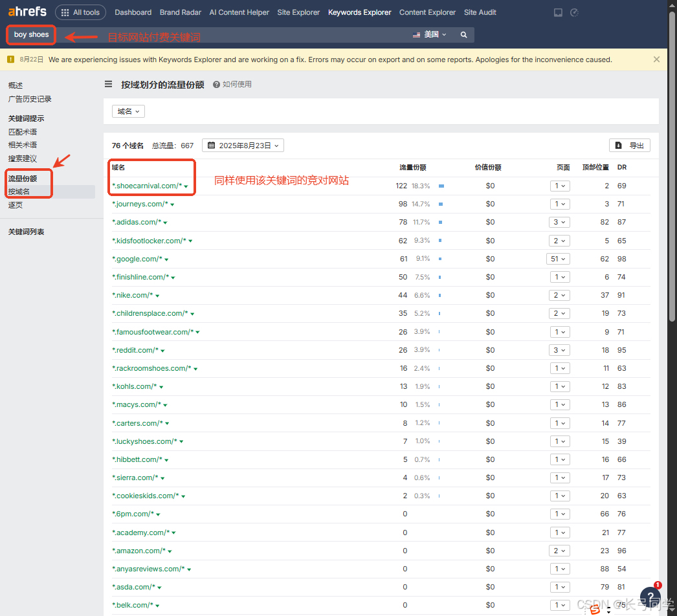Click the vertical page scrollbar
677x616 pixels.
[672, 166]
